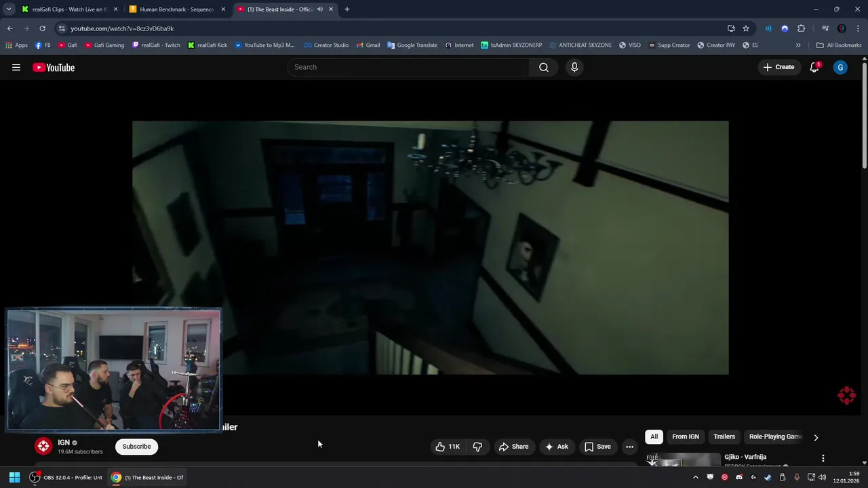Bookmark this page with star icon
Viewport: 868px width, 488px height.
tap(746, 28)
